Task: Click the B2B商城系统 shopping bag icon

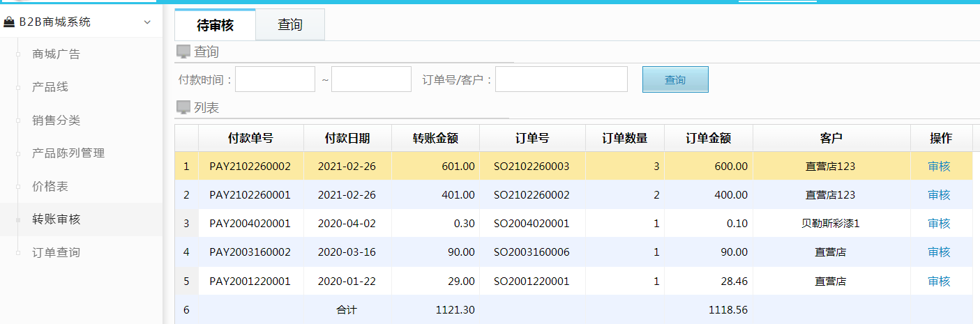Action: tap(9, 22)
